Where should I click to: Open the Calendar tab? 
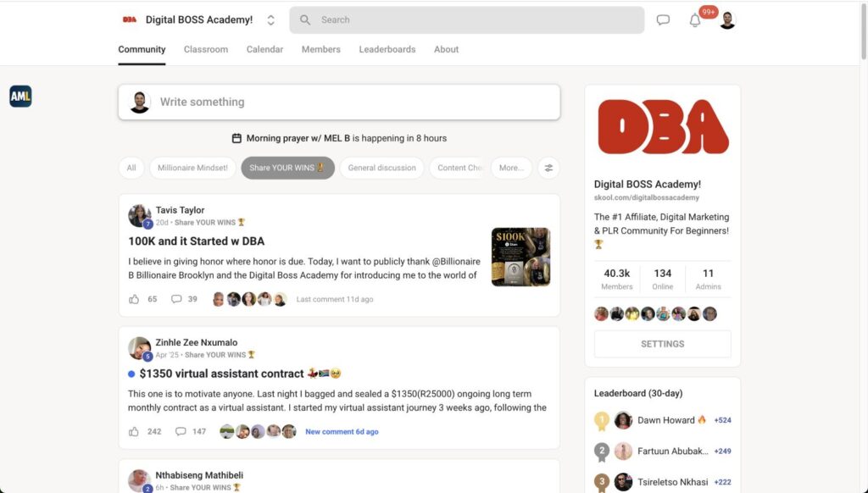tap(264, 49)
